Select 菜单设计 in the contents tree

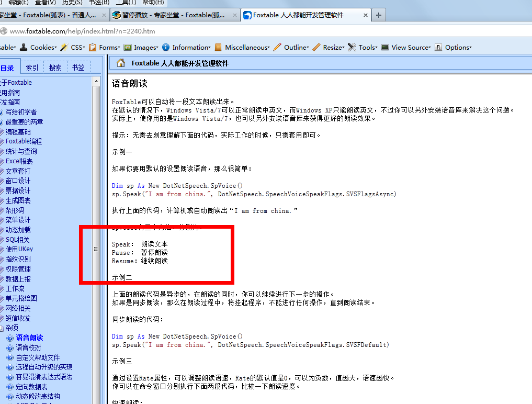[x=18, y=220]
